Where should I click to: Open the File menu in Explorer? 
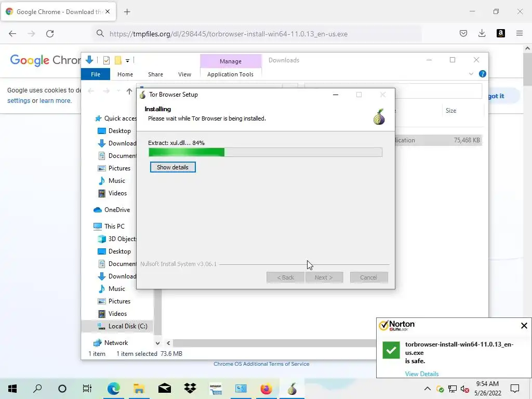pyautogui.click(x=96, y=74)
